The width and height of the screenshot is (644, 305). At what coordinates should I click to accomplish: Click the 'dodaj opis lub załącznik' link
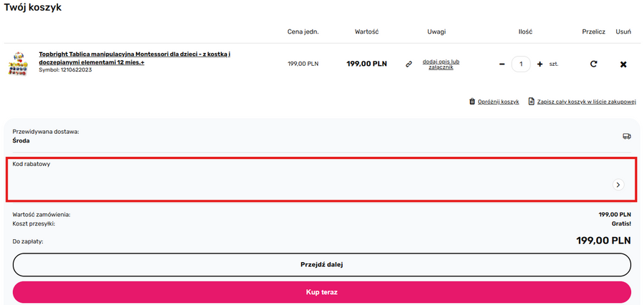[x=441, y=64]
